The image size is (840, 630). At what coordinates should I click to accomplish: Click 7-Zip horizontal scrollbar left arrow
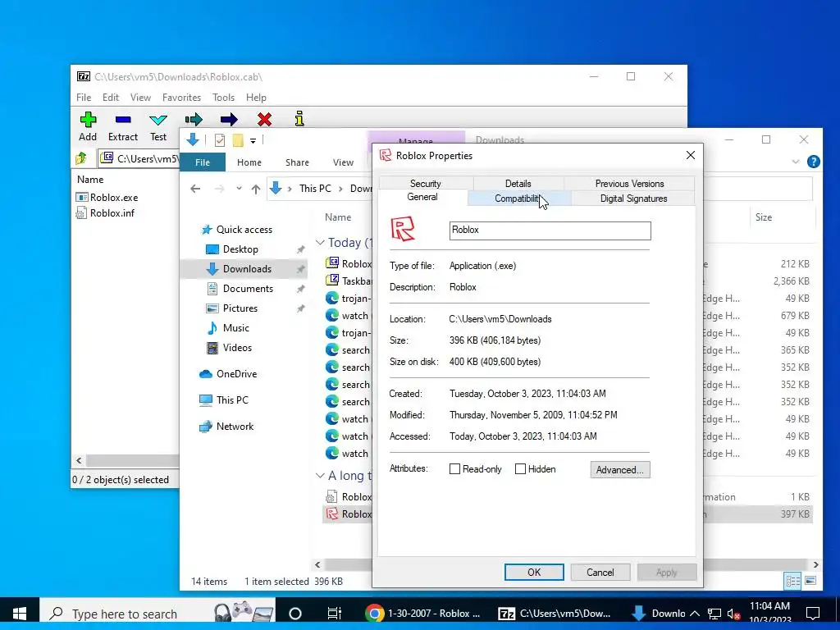[80, 460]
